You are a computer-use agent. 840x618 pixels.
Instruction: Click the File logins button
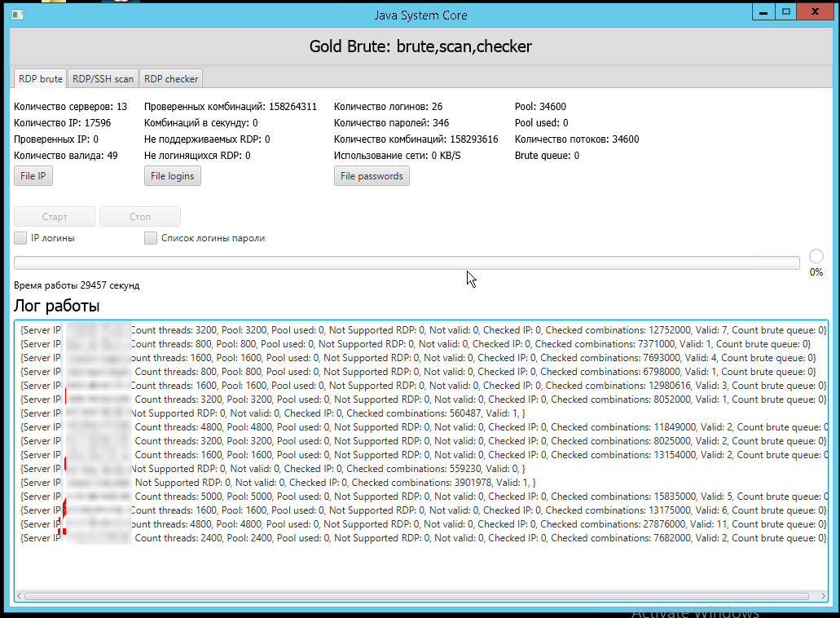coord(173,176)
